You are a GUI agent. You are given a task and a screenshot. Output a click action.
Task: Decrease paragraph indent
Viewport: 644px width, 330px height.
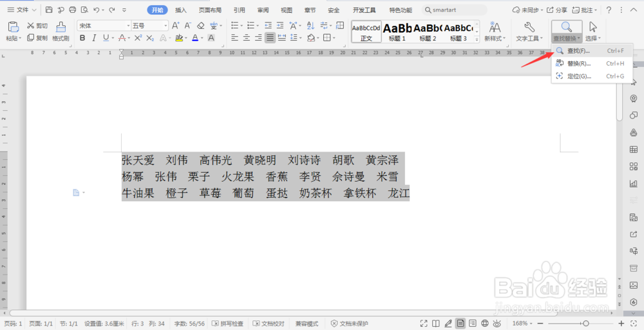coord(268,26)
